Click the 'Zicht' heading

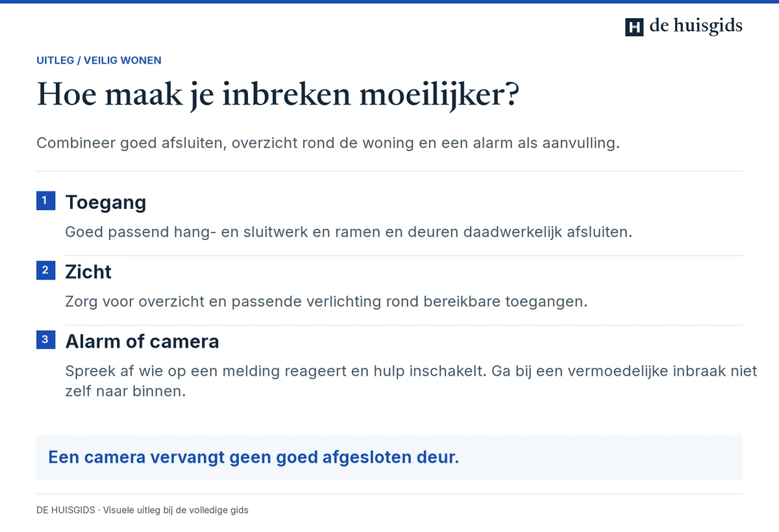88,271
